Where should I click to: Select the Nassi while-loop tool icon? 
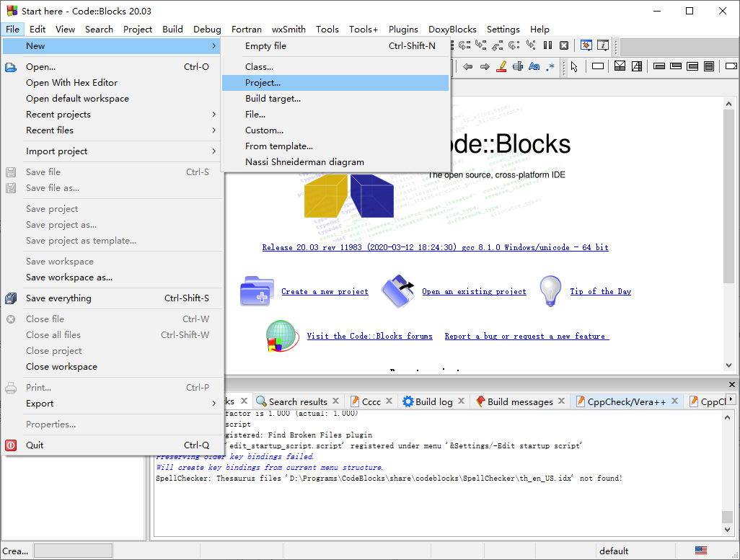[x=659, y=66]
